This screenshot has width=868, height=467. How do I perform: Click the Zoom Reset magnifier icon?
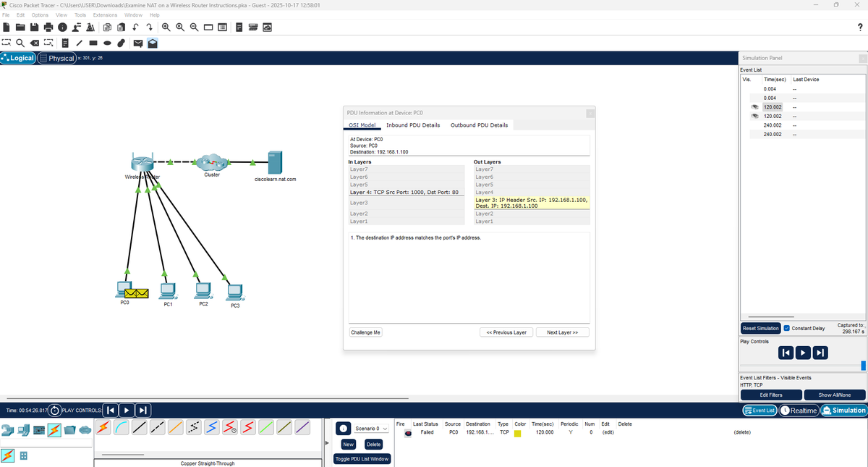tap(180, 28)
